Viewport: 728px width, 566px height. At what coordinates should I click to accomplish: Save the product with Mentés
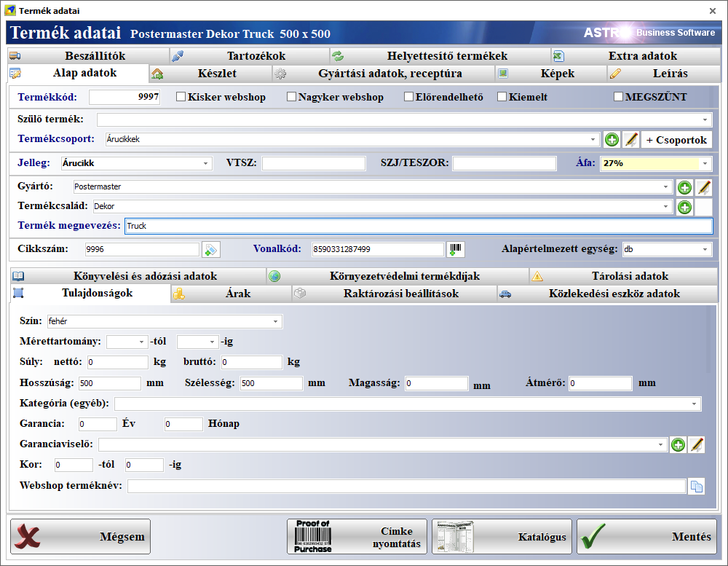(646, 537)
